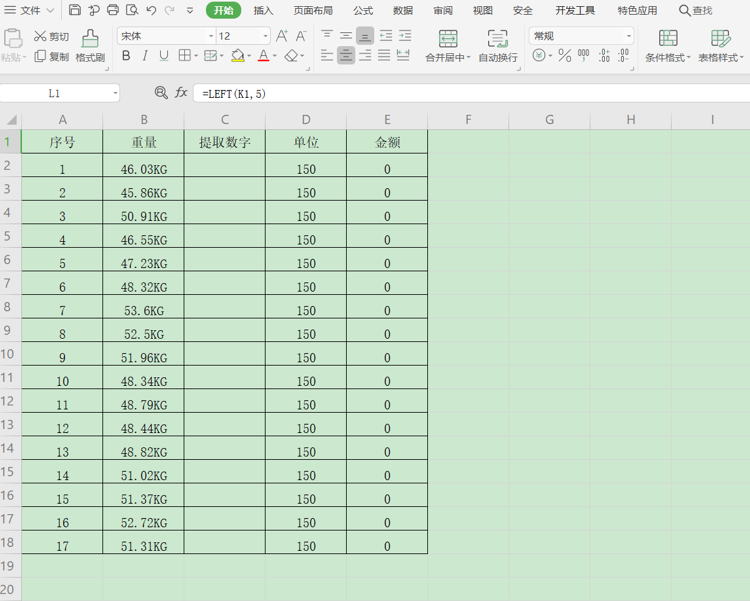This screenshot has height=601, width=750.
Task: Switch to the 数据 Data tab
Action: 403,10
